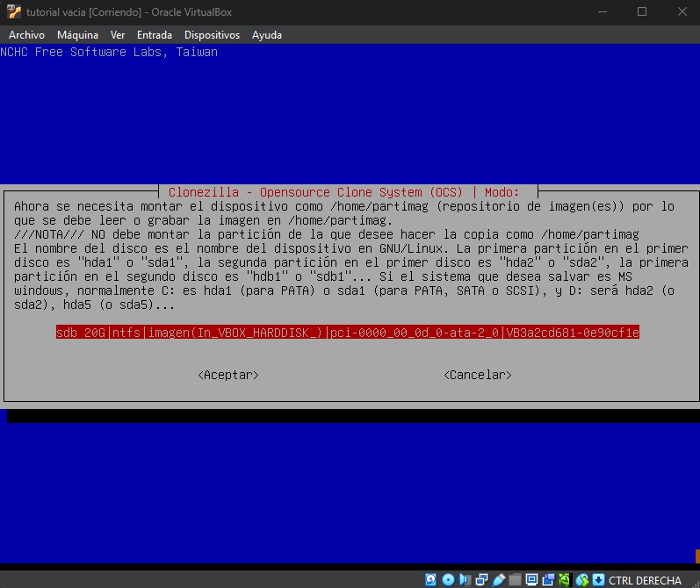Click the Clonezilla dialog title text
The image size is (700, 588).
pos(343,192)
